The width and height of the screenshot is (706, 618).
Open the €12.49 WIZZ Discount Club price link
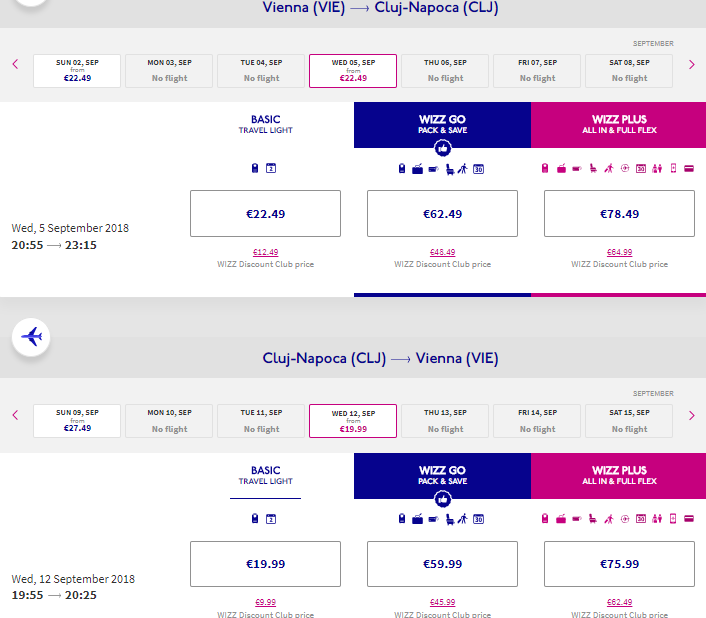(x=265, y=252)
